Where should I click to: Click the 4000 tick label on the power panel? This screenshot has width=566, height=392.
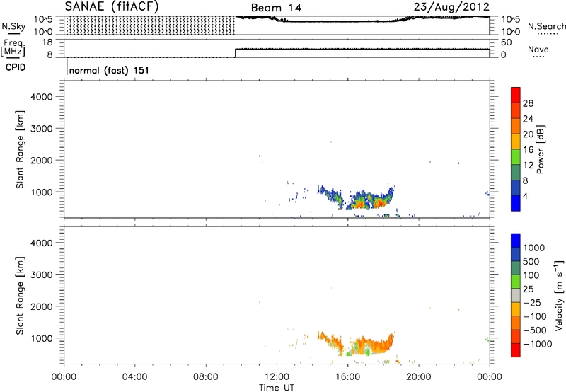tap(42, 97)
